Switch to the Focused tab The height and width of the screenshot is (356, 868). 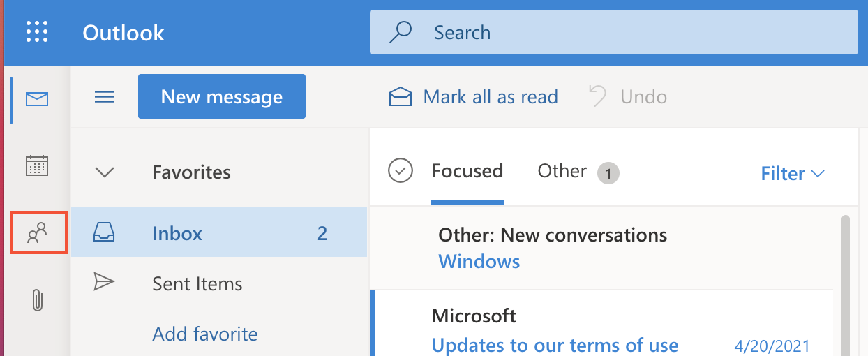[467, 171]
